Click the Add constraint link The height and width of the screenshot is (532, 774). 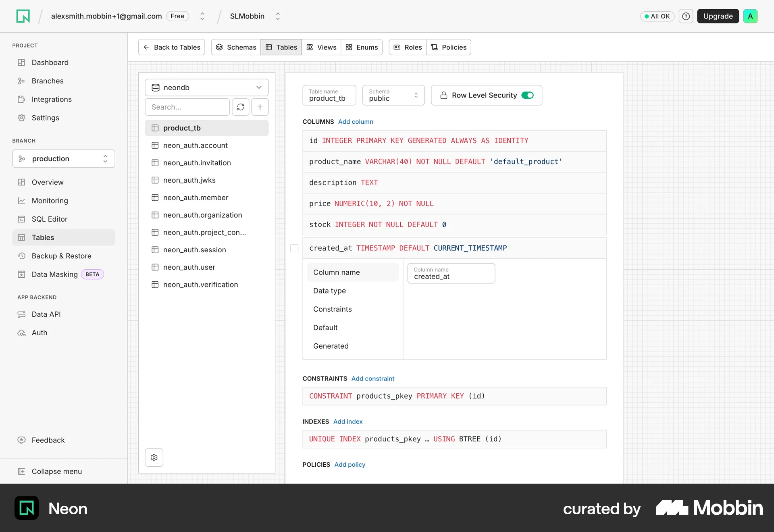coord(373,378)
